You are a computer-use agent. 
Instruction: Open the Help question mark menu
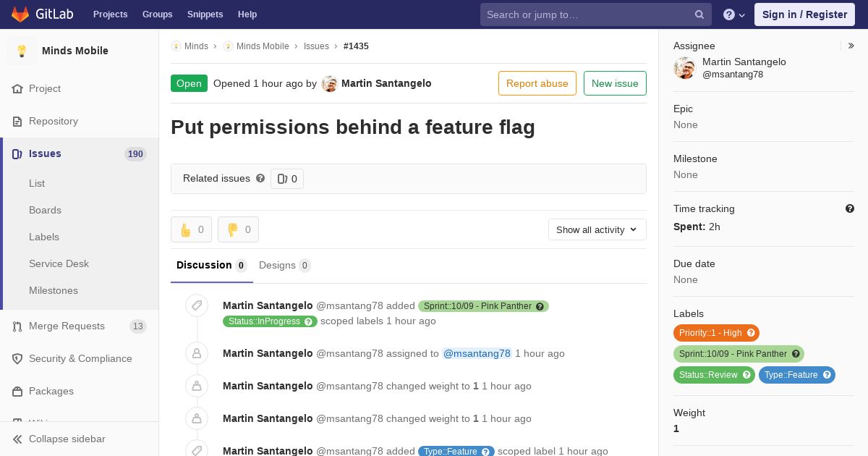pyautogui.click(x=734, y=14)
